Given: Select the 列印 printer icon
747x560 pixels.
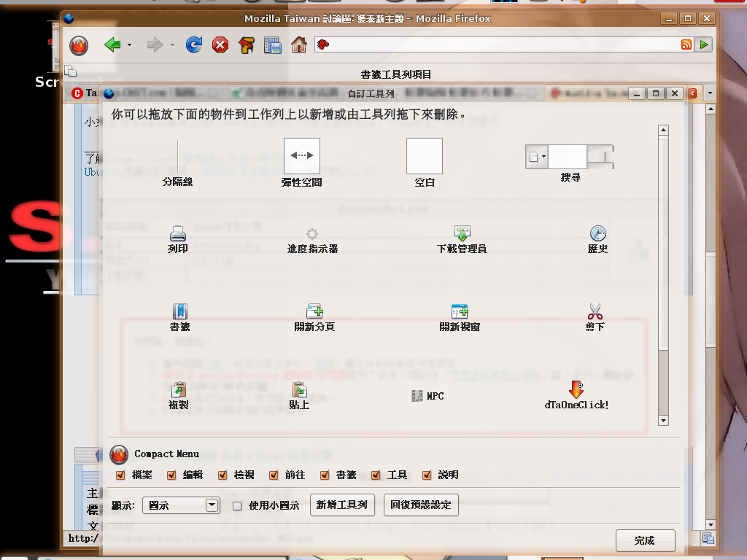Looking at the screenshot, I should coord(178,233).
